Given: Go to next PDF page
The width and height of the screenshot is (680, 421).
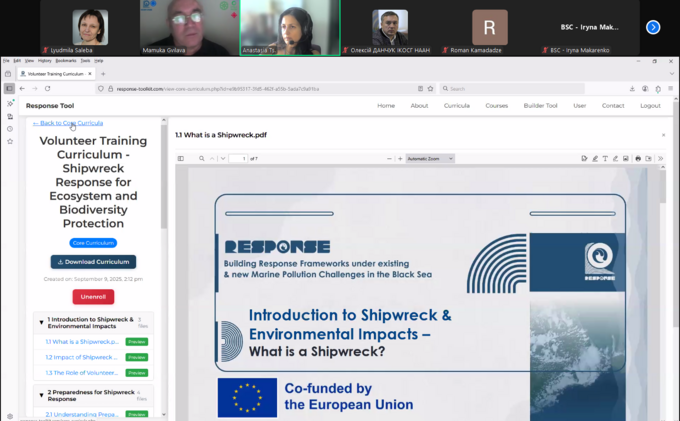Looking at the screenshot, I should pyautogui.click(x=223, y=159).
